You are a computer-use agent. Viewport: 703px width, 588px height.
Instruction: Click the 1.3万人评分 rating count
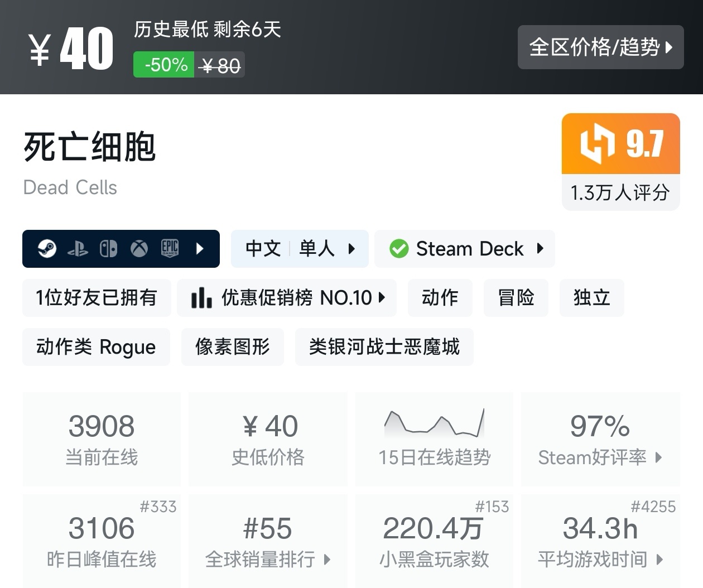620,192
